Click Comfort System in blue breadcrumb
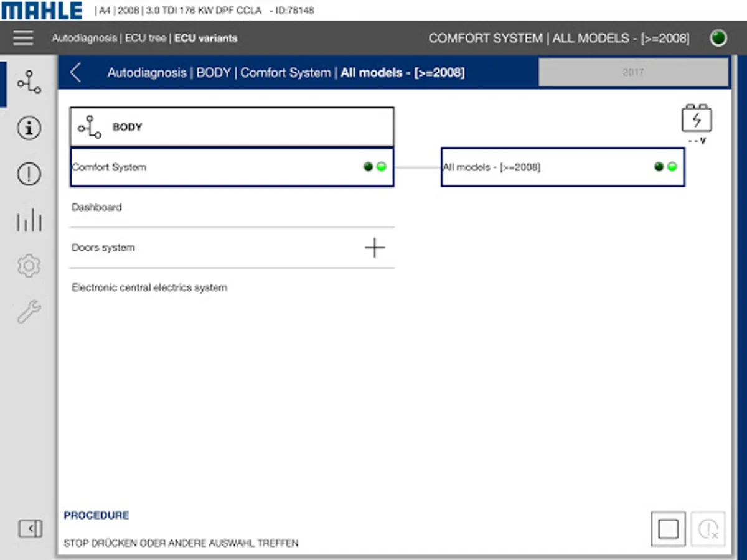This screenshot has width=747, height=560. [x=286, y=72]
